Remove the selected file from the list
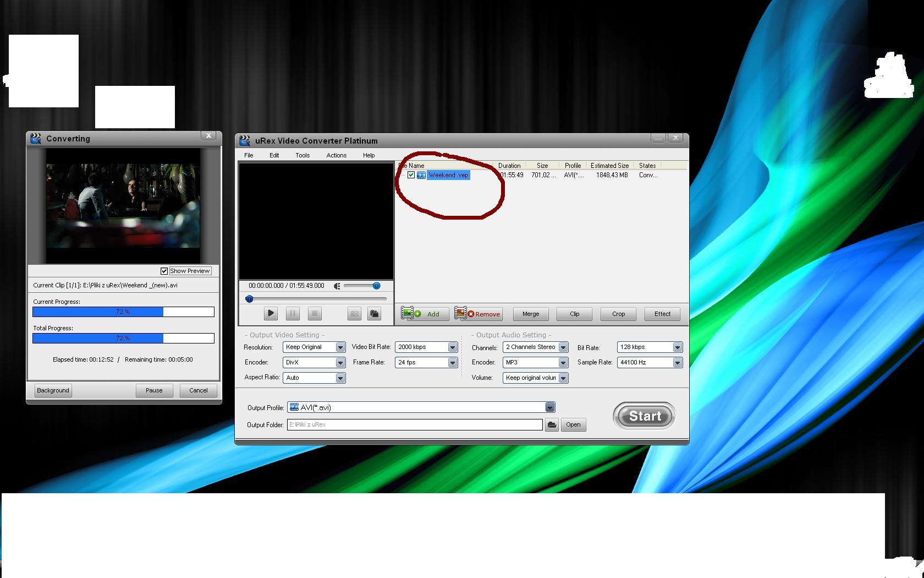Image resolution: width=924 pixels, height=578 pixels. pyautogui.click(x=478, y=314)
